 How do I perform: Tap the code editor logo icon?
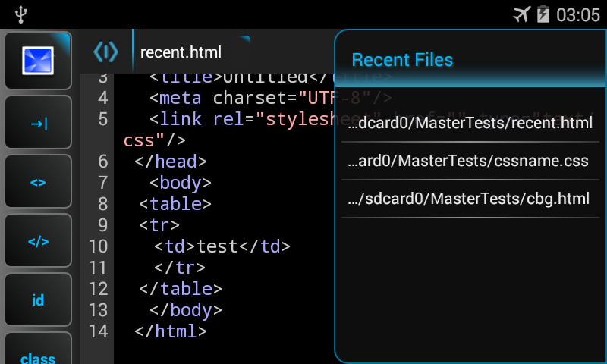pos(105,52)
